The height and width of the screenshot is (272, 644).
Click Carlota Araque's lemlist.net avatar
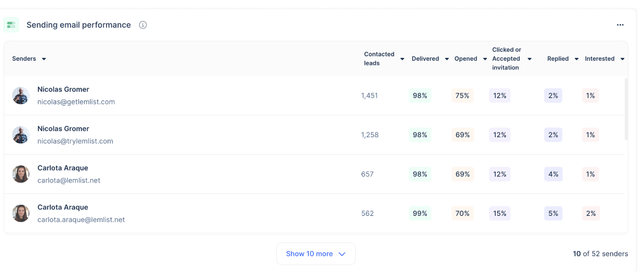[x=21, y=174]
